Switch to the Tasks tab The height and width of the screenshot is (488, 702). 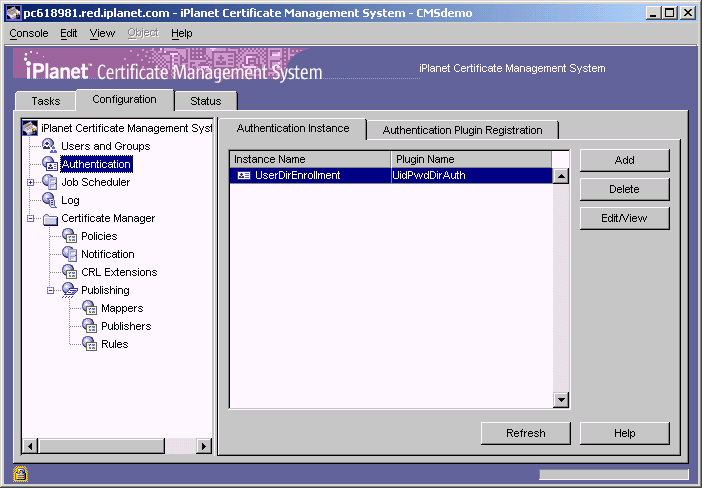[46, 101]
